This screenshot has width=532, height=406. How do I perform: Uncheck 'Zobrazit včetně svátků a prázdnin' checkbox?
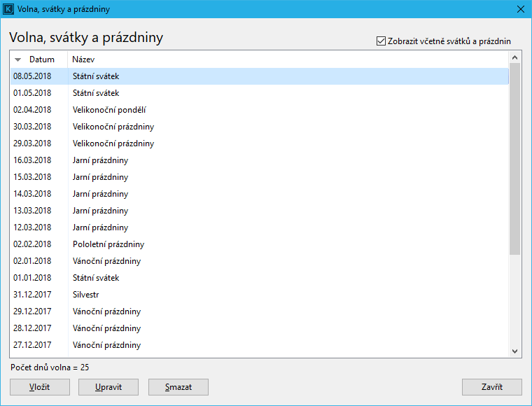tap(381, 41)
